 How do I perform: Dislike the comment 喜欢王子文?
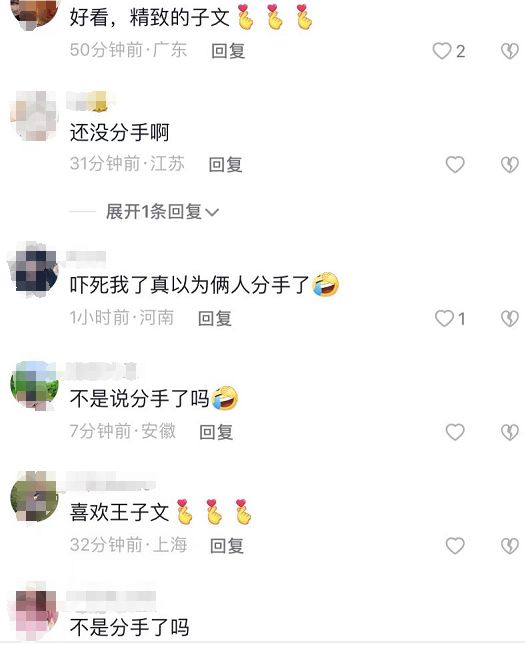click(x=509, y=546)
